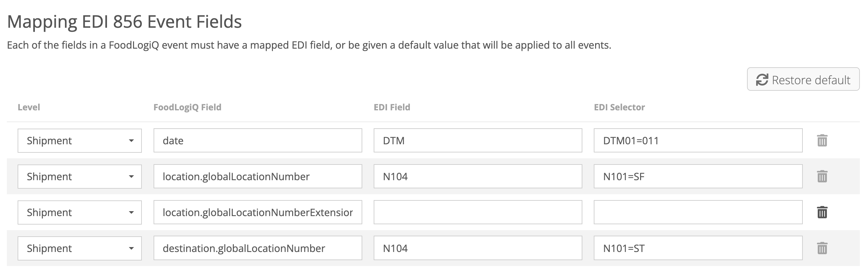Click the empty EDI Field in the third row
This screenshot has width=868, height=267.
[x=478, y=212]
